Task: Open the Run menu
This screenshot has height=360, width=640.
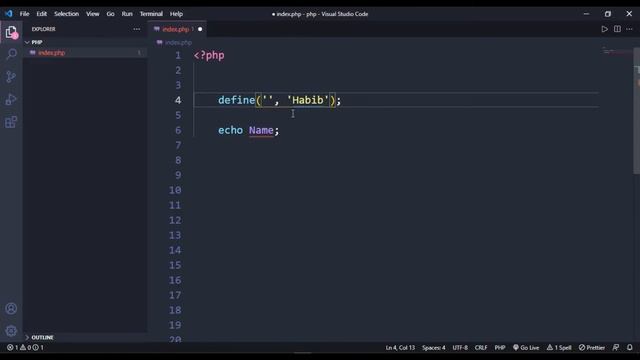Action: (127, 14)
